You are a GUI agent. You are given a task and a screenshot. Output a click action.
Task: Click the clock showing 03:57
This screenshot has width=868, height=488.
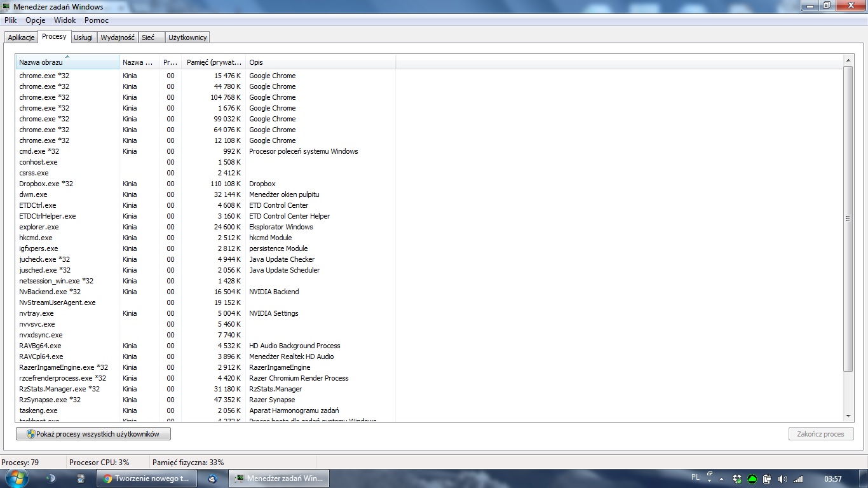coord(832,479)
